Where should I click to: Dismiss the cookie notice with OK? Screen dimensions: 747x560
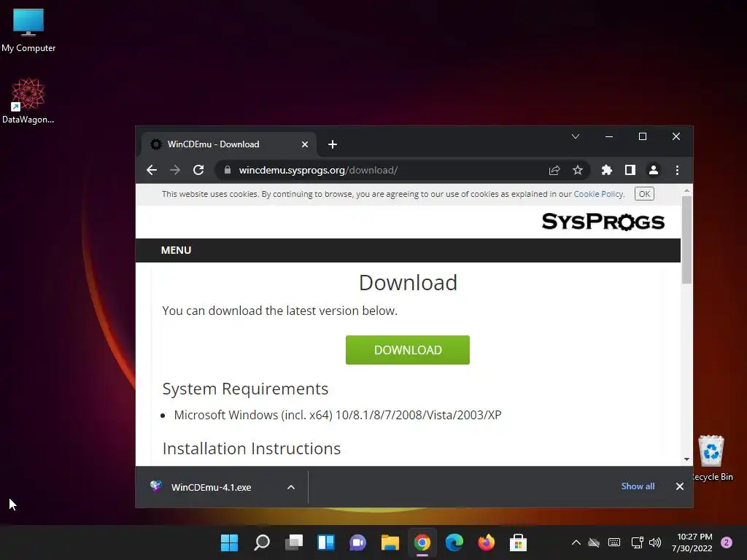(x=644, y=194)
